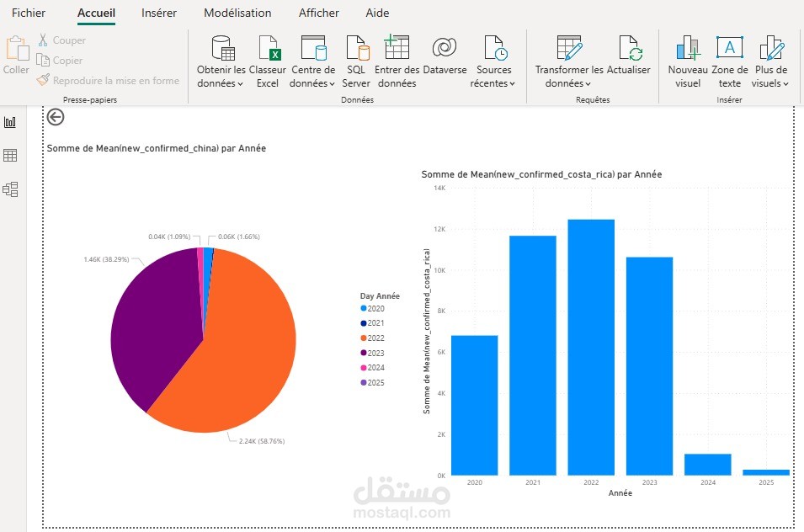Image resolution: width=804 pixels, height=532 pixels.
Task: Open the Insérer ribbon tab
Action: [x=159, y=13]
